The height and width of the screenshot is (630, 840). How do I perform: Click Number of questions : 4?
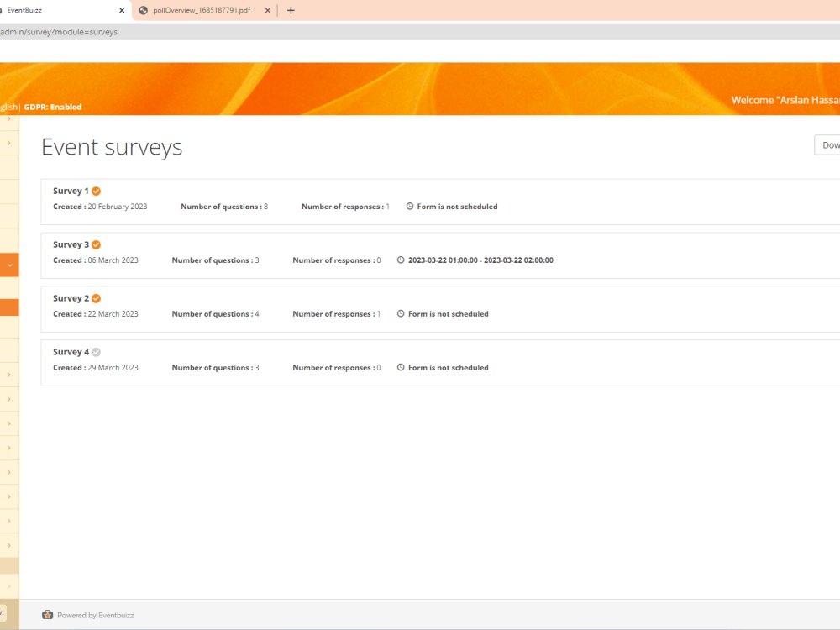click(x=215, y=313)
